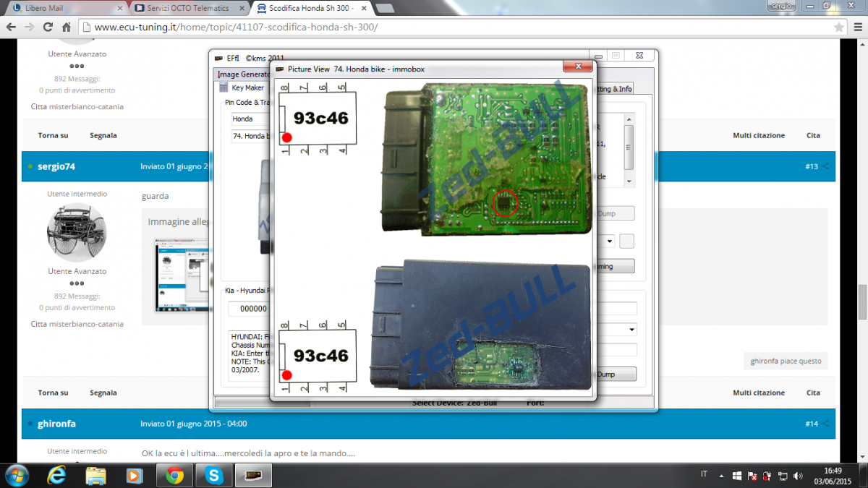
Task: Click the 'guarda' post text
Action: [156, 196]
